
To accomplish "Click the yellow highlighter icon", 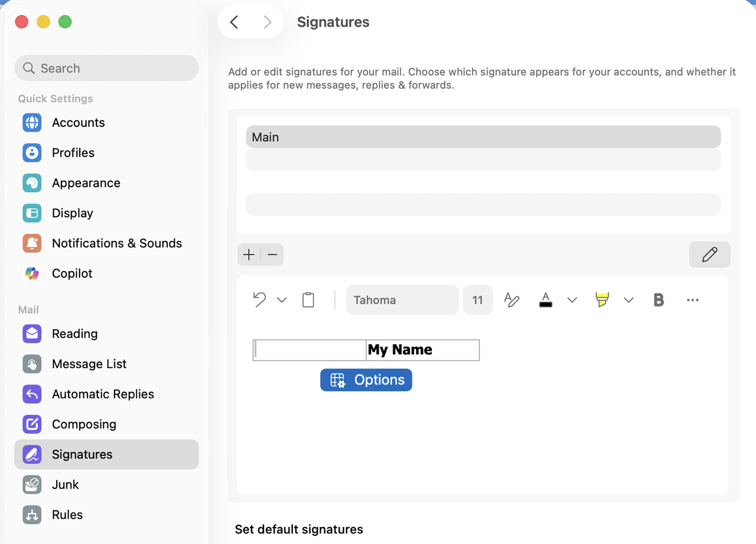I will (602, 299).
